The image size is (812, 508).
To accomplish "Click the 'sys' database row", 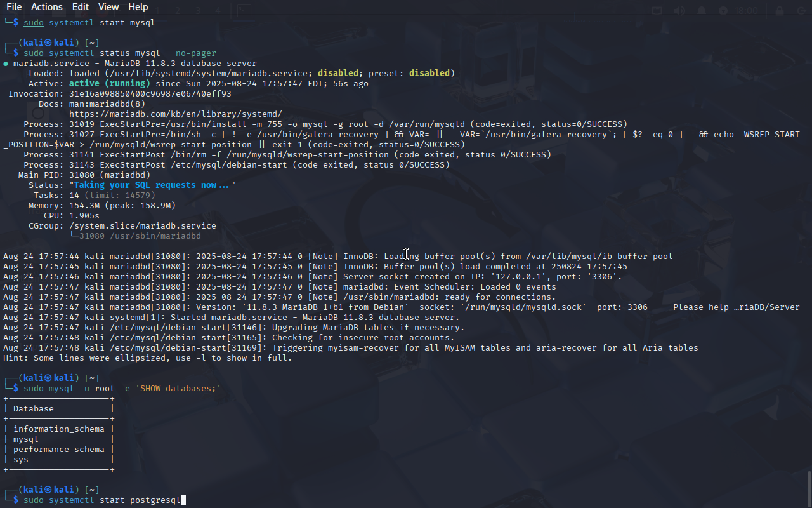I will [x=21, y=460].
